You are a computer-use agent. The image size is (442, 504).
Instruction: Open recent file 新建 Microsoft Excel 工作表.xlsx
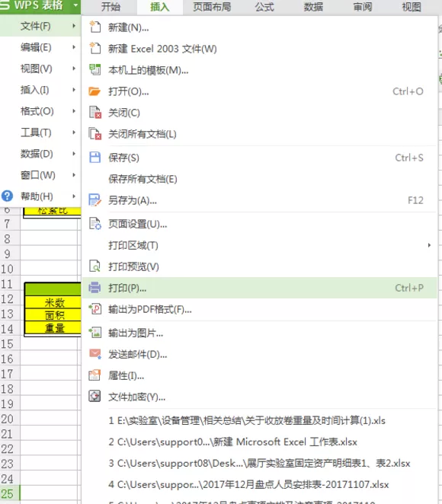click(260, 442)
